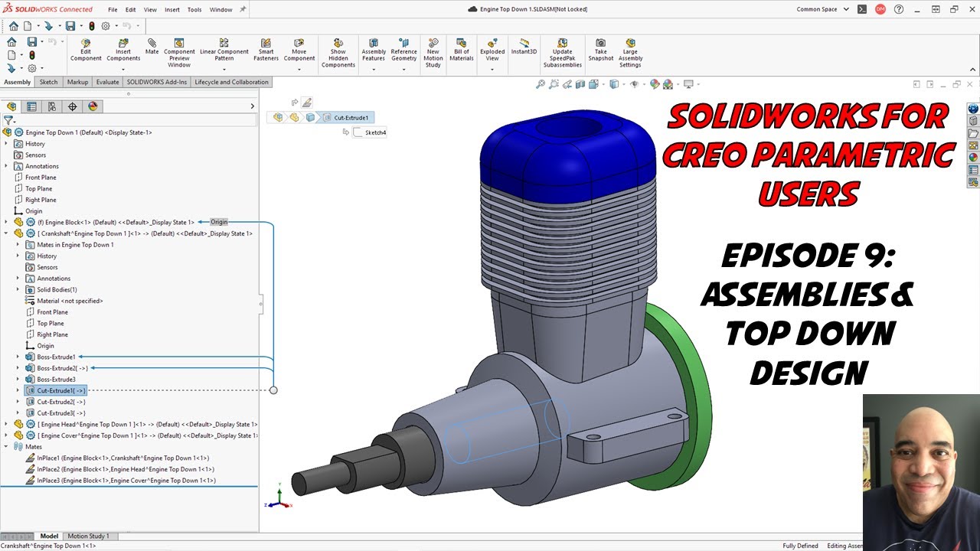Click the Zoom to Fit magnifier icon

click(541, 84)
